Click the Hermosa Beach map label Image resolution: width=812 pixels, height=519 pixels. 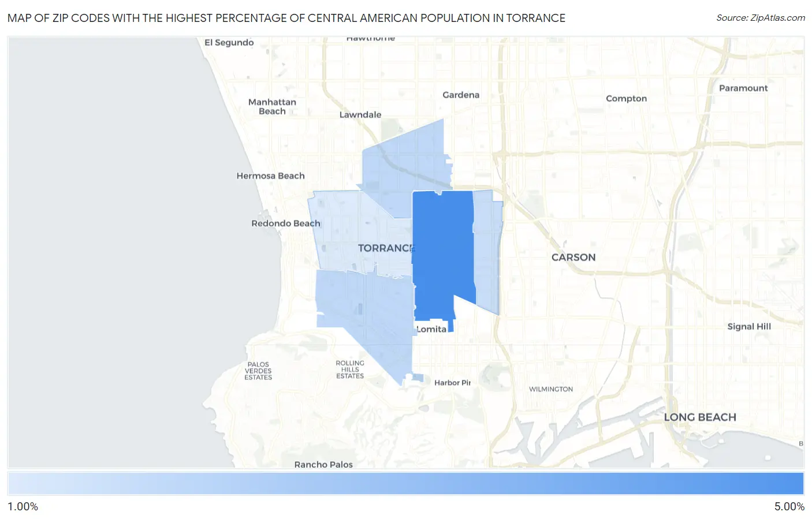pos(270,176)
